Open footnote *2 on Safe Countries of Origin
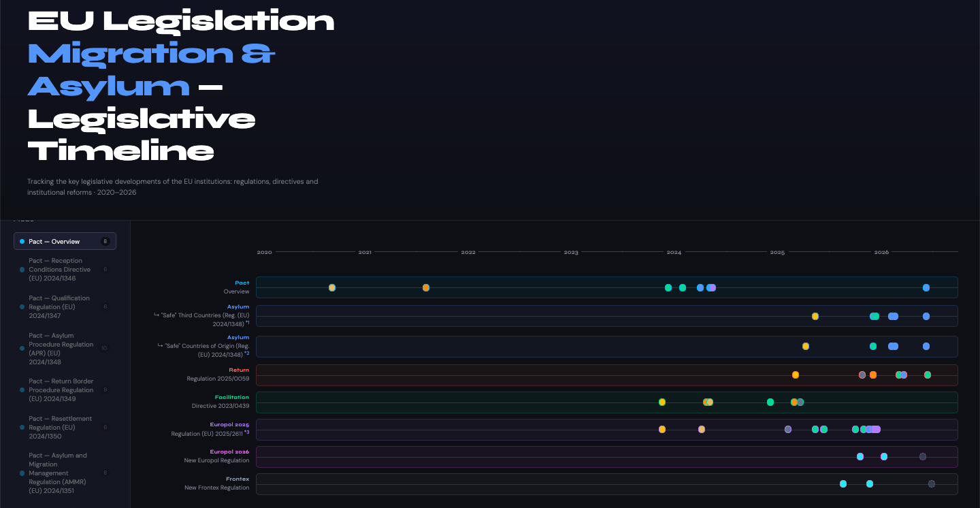Screen dimensions: 980x508 pyautogui.click(x=247, y=353)
